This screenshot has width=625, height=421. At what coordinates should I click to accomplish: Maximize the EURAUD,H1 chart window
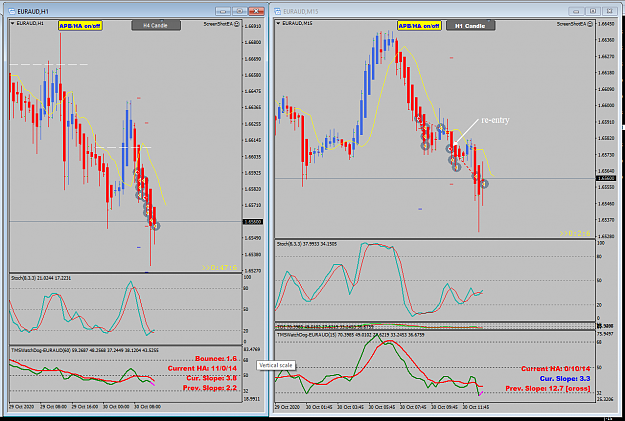tap(239, 11)
